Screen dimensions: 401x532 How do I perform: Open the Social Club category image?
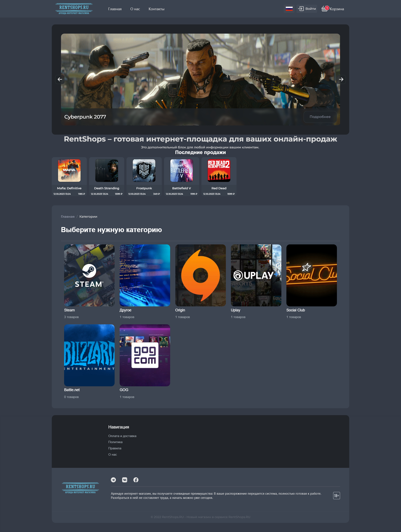click(x=311, y=275)
